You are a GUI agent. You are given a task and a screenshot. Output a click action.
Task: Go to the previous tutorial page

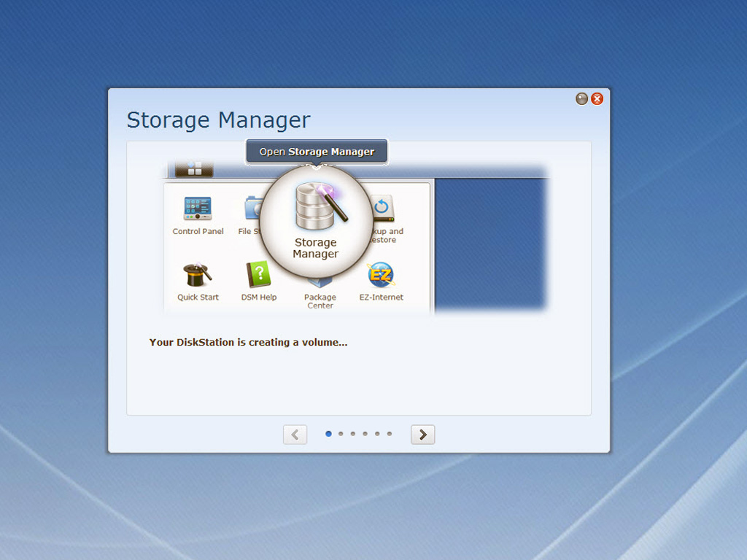tap(295, 435)
